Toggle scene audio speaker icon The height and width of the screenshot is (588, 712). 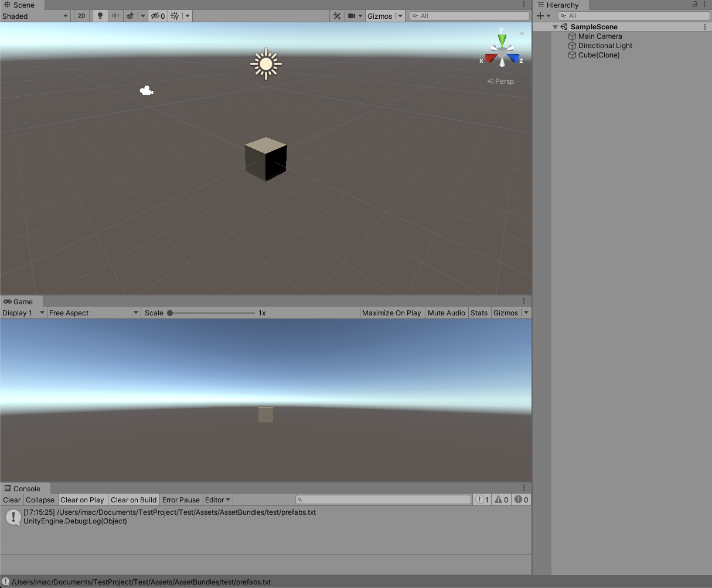click(x=115, y=16)
